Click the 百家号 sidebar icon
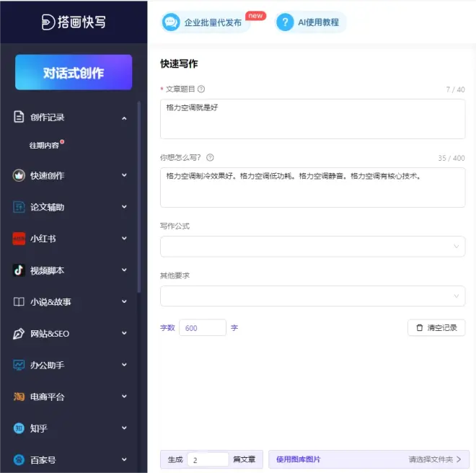 (x=19, y=459)
